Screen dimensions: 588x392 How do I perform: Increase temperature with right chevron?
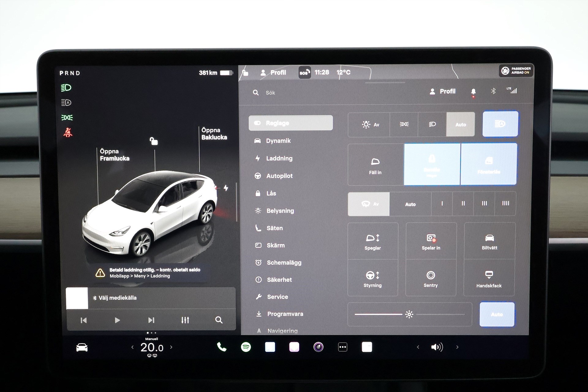171,347
